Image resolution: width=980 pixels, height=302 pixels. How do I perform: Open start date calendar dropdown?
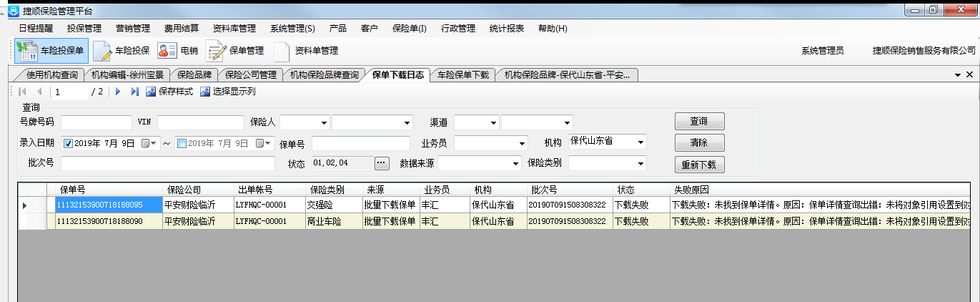tap(149, 143)
